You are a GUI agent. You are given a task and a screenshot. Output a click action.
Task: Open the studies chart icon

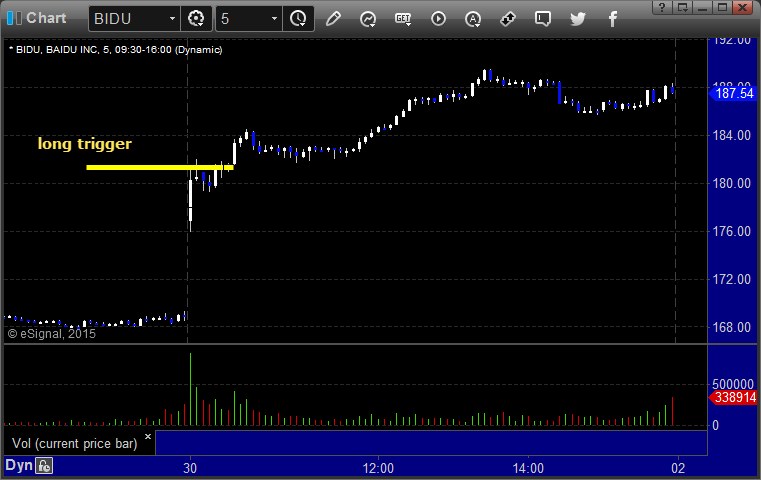pyautogui.click(x=368, y=19)
